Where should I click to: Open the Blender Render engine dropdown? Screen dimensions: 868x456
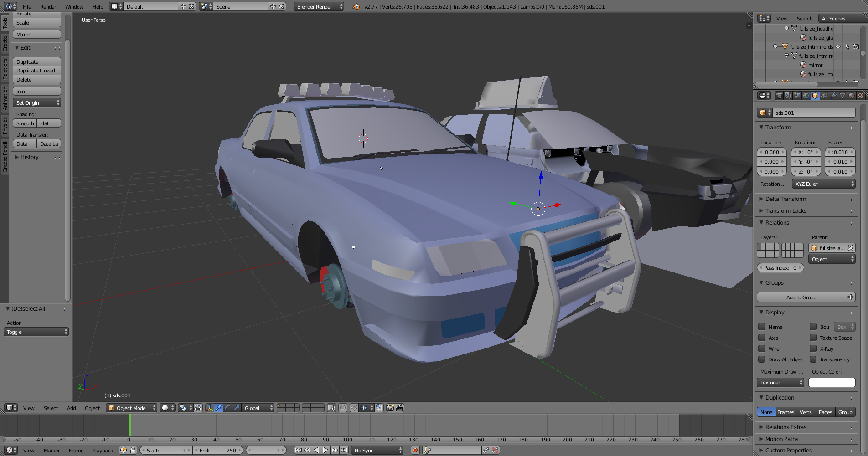(x=319, y=6)
